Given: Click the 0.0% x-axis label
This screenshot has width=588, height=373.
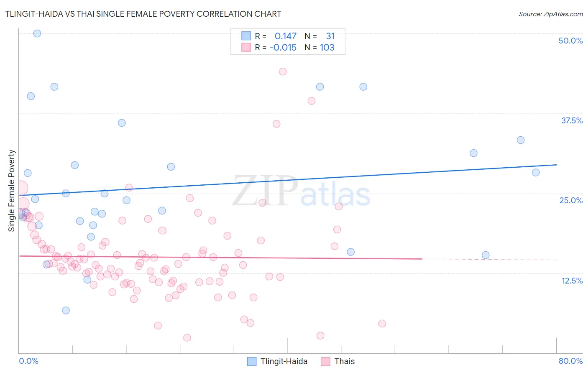Looking at the screenshot, I should (x=28, y=361).
